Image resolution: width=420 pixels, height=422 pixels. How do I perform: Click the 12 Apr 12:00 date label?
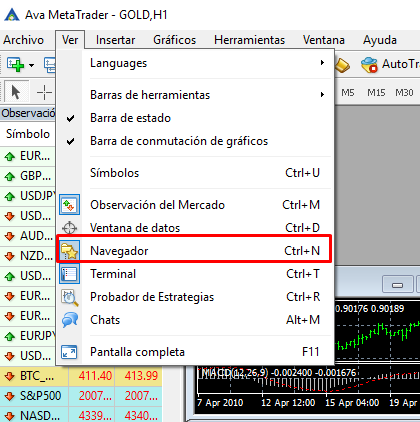(x=288, y=403)
